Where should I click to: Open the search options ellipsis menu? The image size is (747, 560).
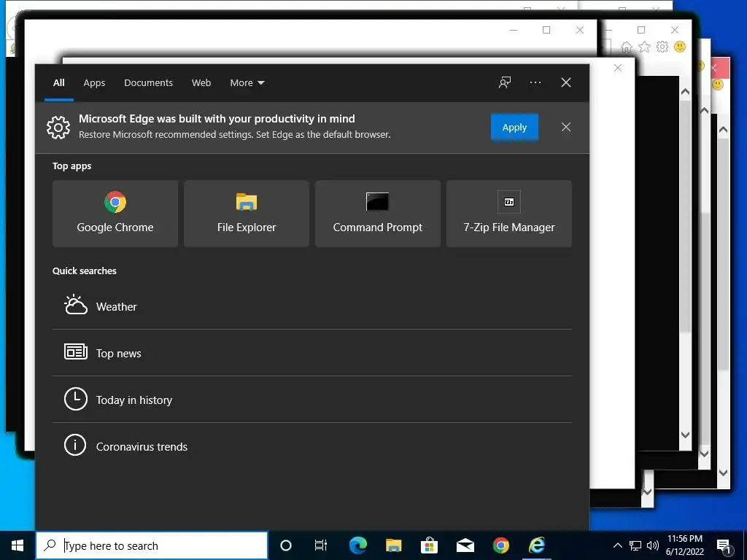coord(535,82)
